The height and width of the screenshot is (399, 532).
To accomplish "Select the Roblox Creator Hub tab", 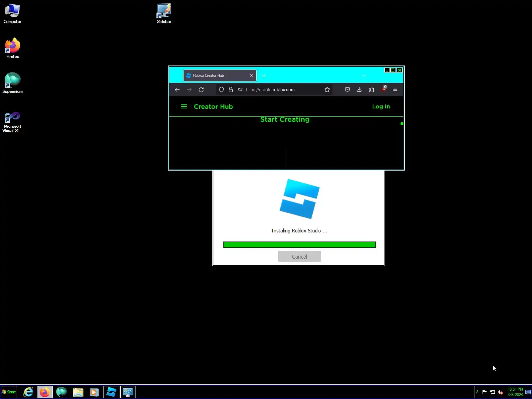I will point(220,75).
